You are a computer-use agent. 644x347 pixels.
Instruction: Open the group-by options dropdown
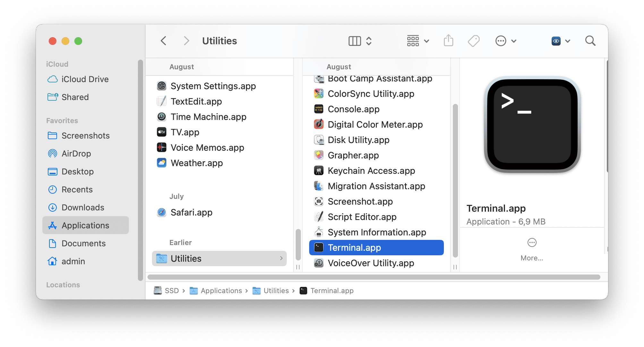click(417, 41)
